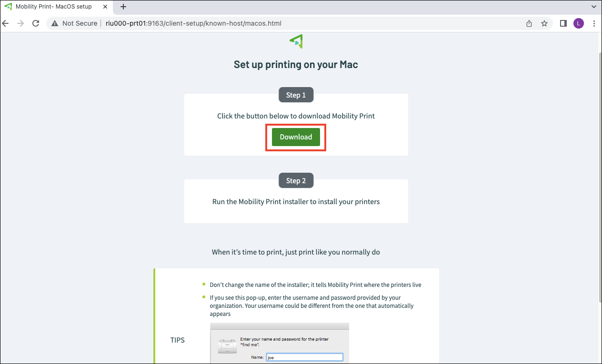Toggle the side panel open
The height and width of the screenshot is (364, 602).
coord(562,23)
